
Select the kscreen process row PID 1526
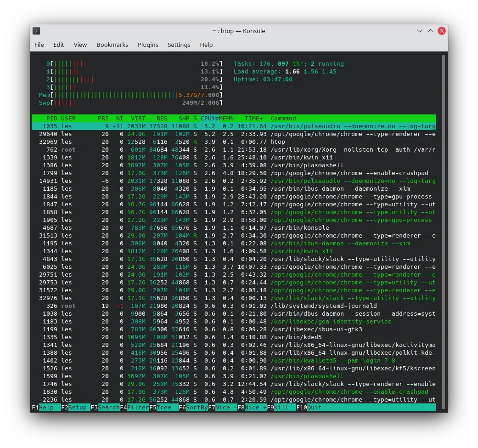point(234,369)
